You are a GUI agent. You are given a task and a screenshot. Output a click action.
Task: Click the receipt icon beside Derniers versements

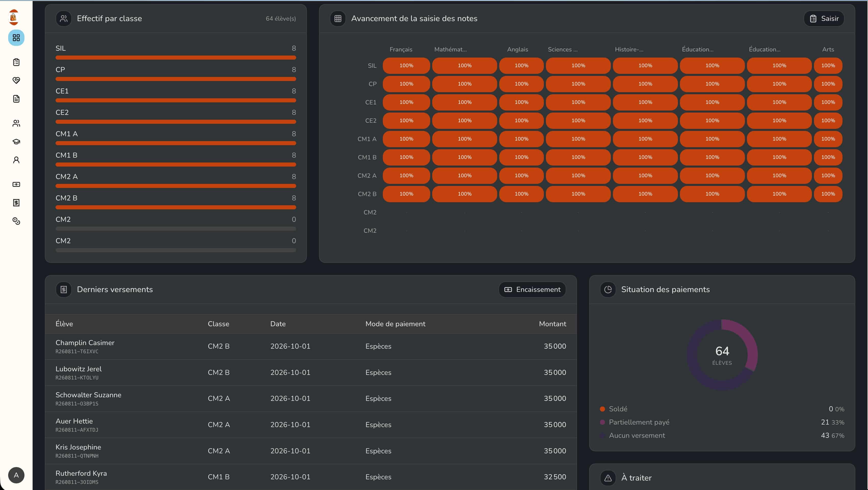pos(64,289)
